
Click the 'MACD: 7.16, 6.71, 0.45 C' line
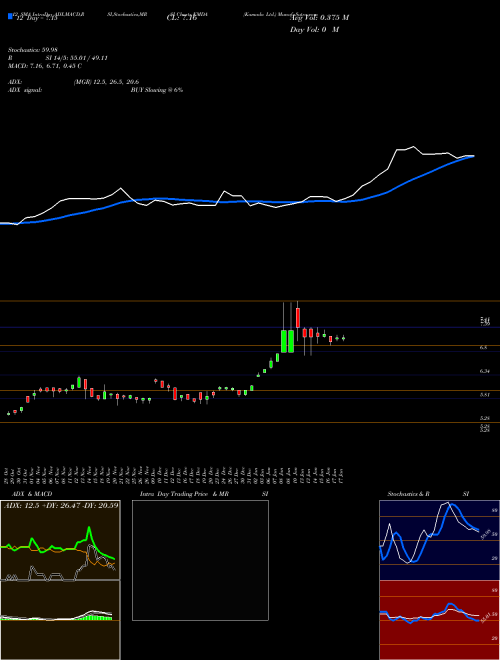[45, 66]
